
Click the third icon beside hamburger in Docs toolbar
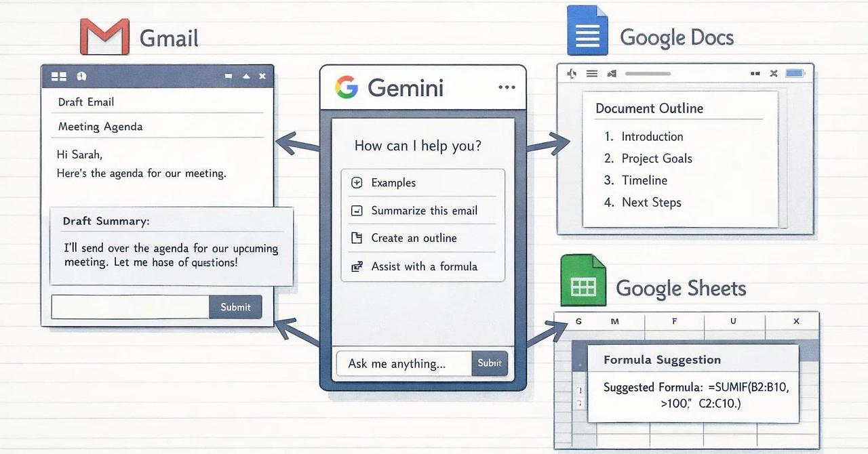pyautogui.click(x=612, y=73)
